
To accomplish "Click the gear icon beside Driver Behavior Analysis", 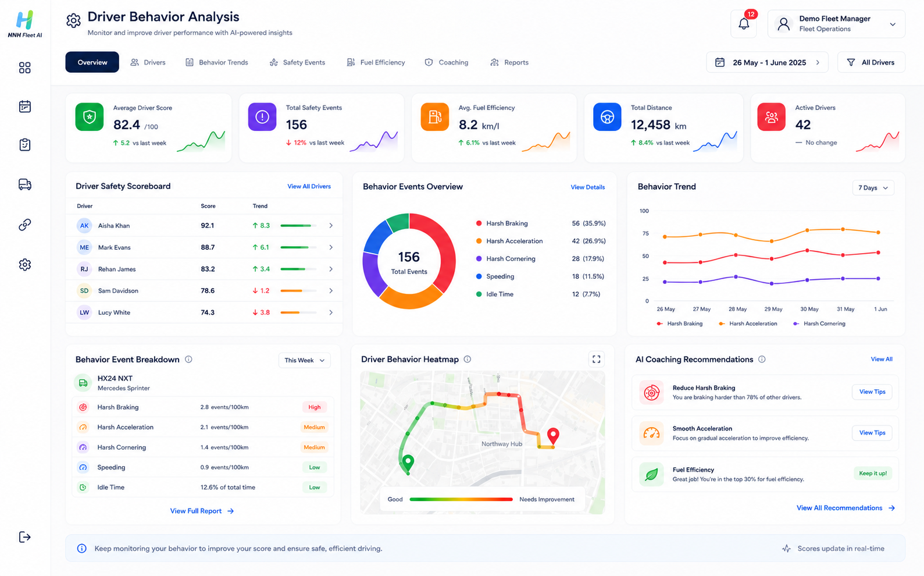I will [x=73, y=21].
